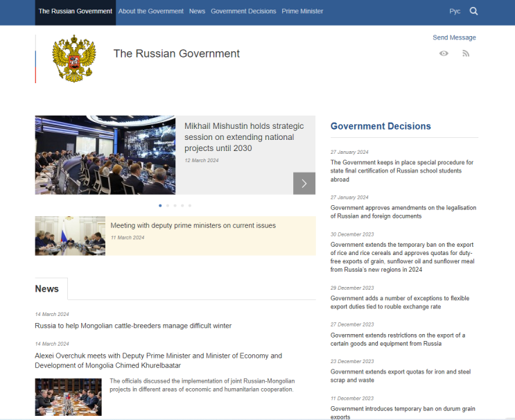515x420 pixels.
Task: Open the Government Decisions sidebar heading
Action: click(x=381, y=126)
